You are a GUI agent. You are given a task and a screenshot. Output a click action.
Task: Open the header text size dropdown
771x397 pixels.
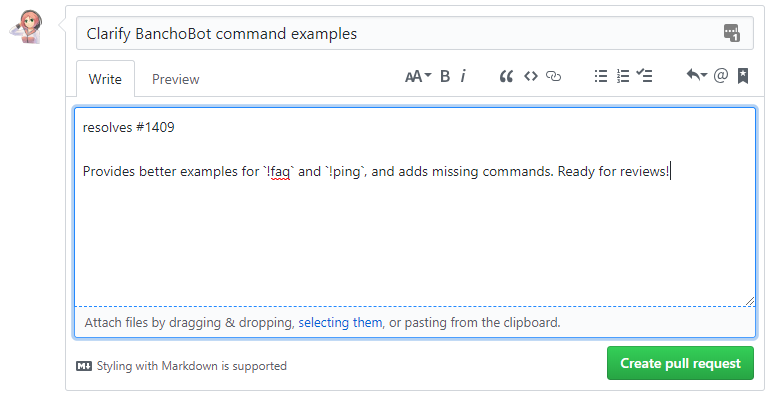(x=418, y=76)
